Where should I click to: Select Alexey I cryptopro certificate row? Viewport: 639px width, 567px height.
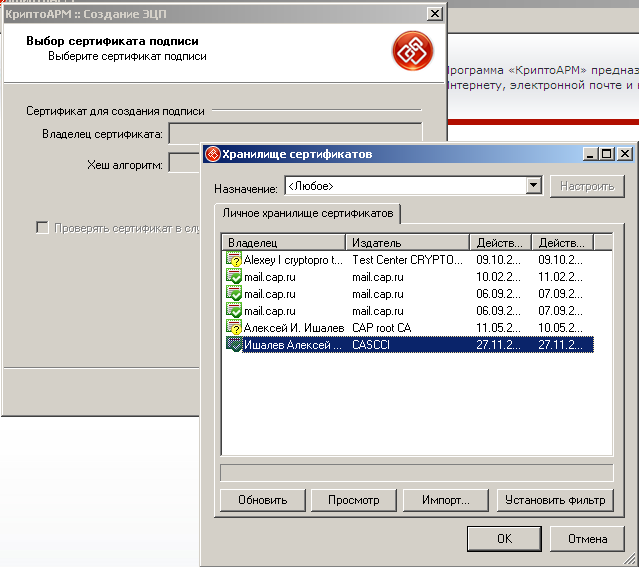coord(409,260)
